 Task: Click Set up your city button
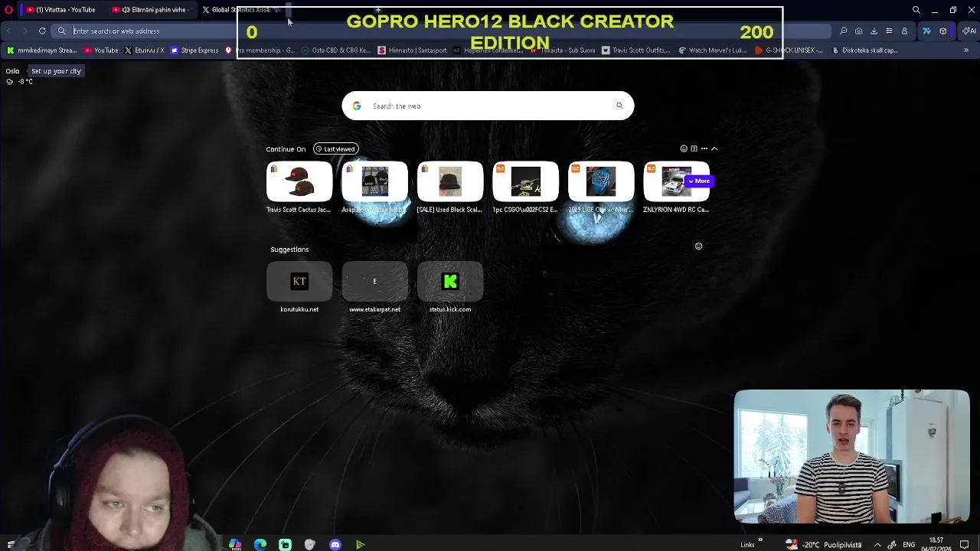(56, 71)
